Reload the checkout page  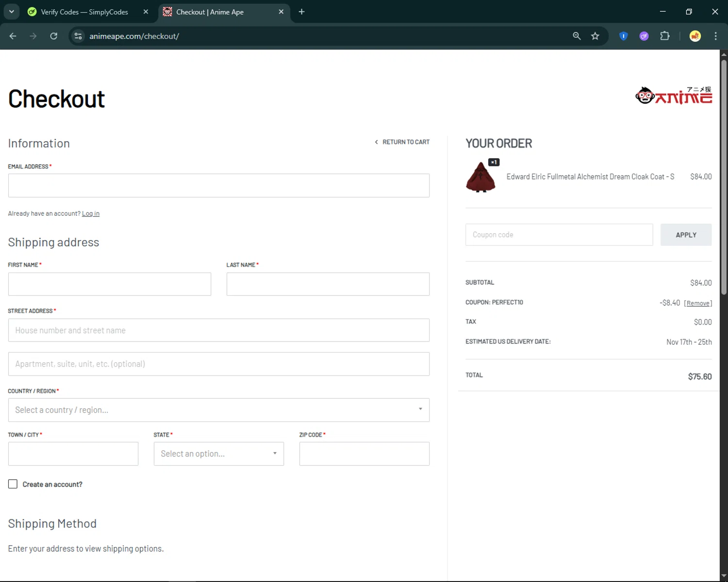tap(54, 36)
